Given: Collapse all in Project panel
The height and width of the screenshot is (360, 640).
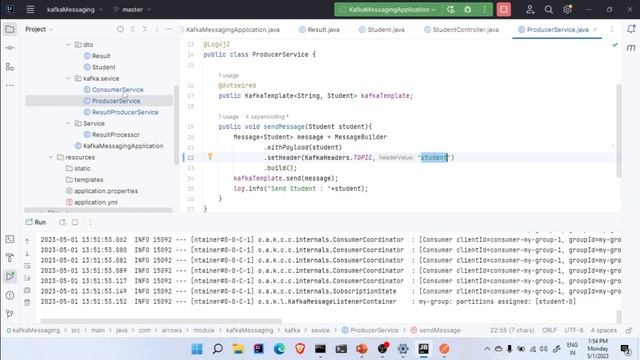Looking at the screenshot, I should click(144, 29).
